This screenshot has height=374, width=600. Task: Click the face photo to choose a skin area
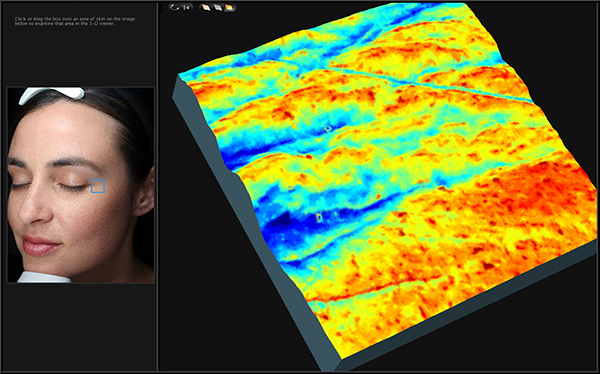[x=81, y=185]
